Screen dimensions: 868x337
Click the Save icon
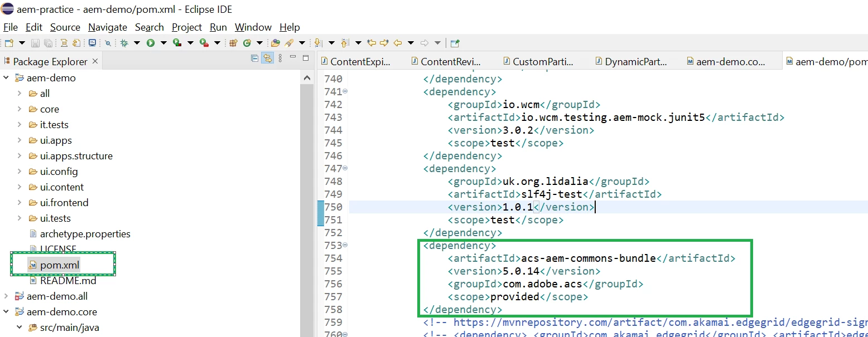(35, 43)
